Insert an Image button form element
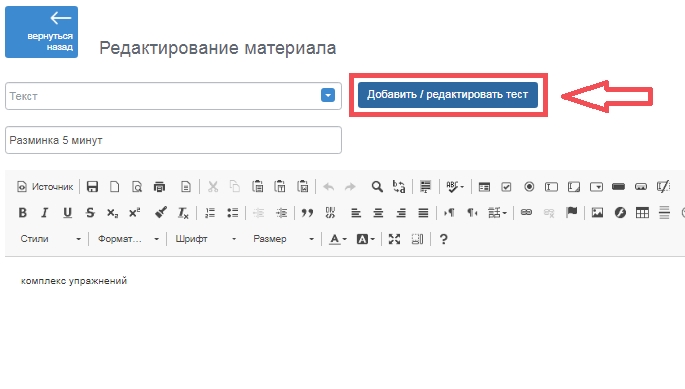 point(641,187)
